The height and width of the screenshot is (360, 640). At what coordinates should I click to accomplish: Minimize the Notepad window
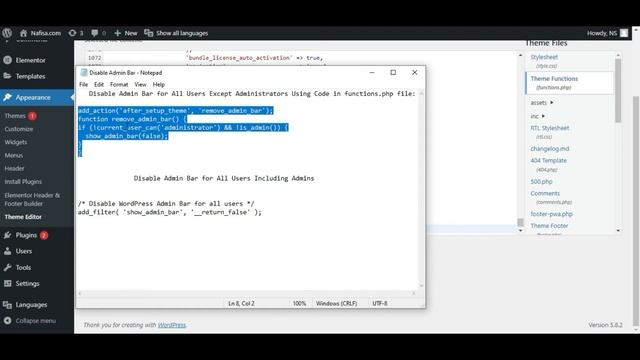click(372, 72)
